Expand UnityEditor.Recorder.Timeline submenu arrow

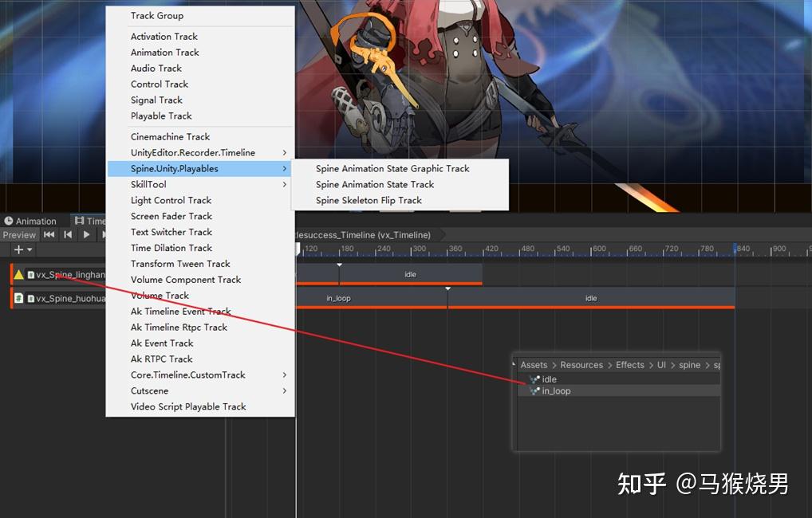click(x=284, y=153)
